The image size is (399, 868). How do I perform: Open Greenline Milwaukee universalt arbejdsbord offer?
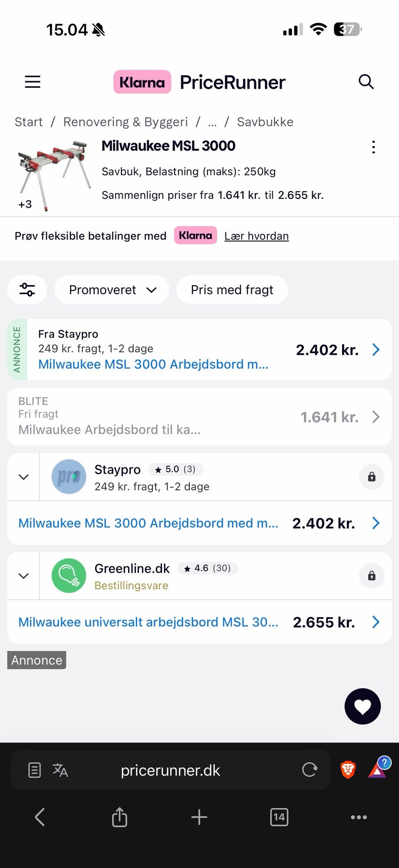(x=199, y=622)
